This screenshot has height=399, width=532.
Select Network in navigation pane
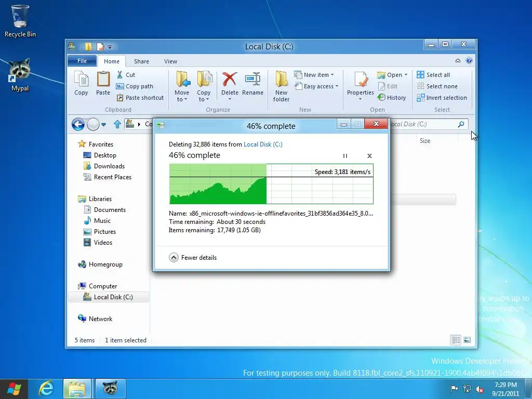point(100,318)
